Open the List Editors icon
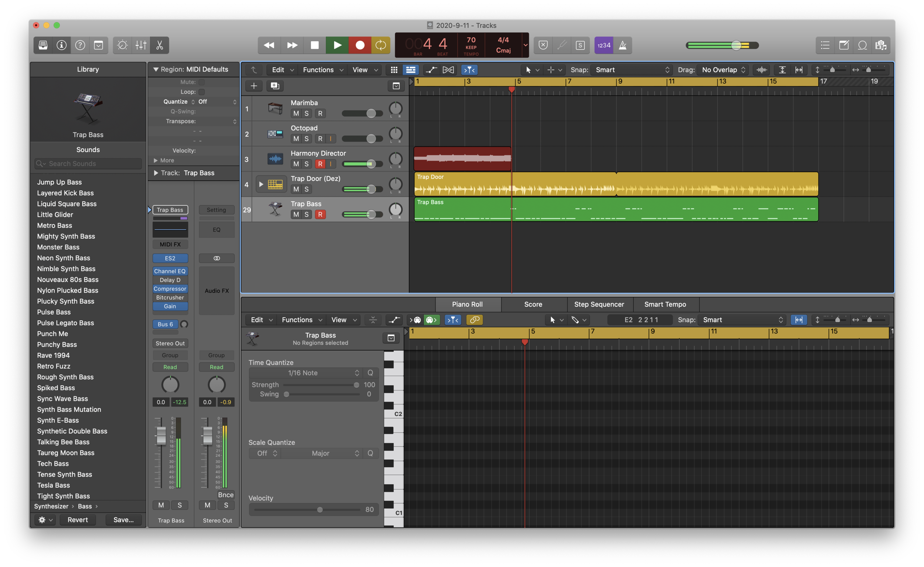This screenshot has width=924, height=567. point(825,45)
